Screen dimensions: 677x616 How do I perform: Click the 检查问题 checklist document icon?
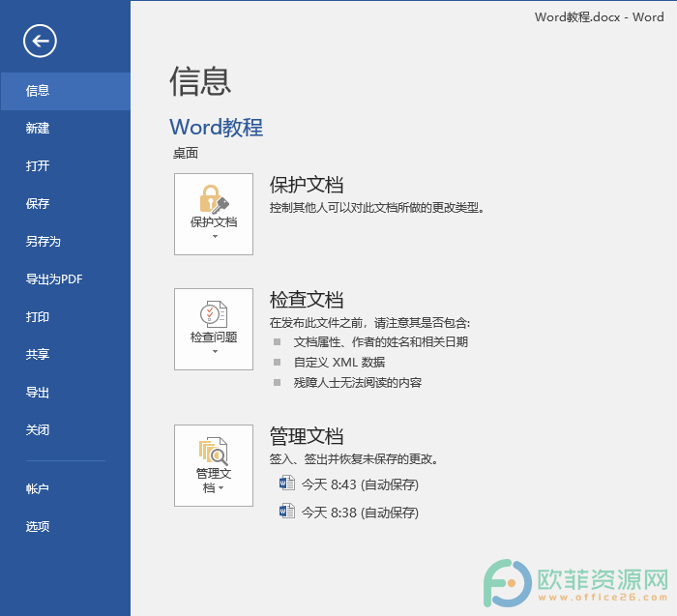click(214, 314)
